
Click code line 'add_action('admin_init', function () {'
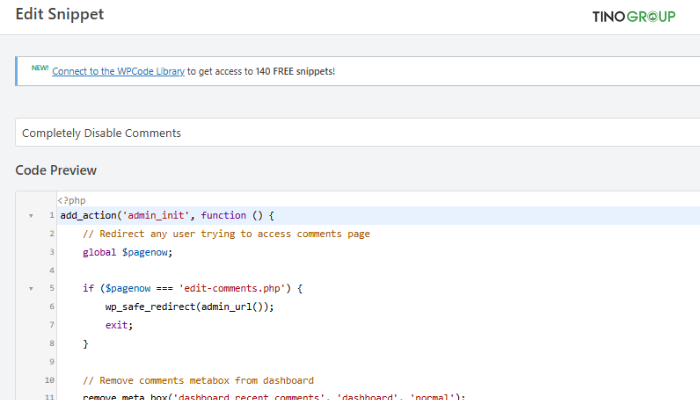(x=167, y=216)
